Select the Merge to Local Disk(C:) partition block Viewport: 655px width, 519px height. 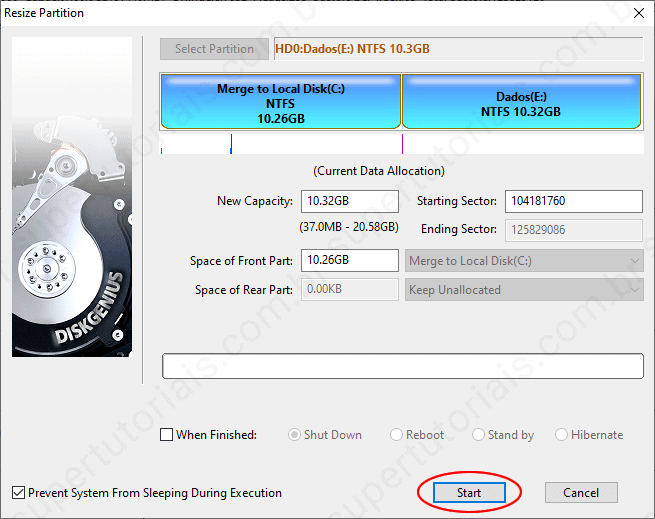[x=281, y=103]
